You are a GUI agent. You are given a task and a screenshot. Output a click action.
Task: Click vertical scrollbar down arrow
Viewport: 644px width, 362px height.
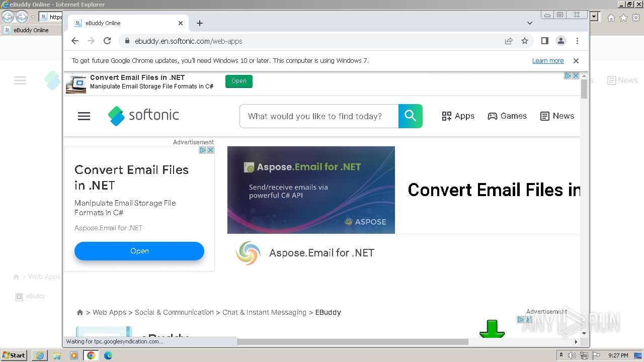[584, 333]
